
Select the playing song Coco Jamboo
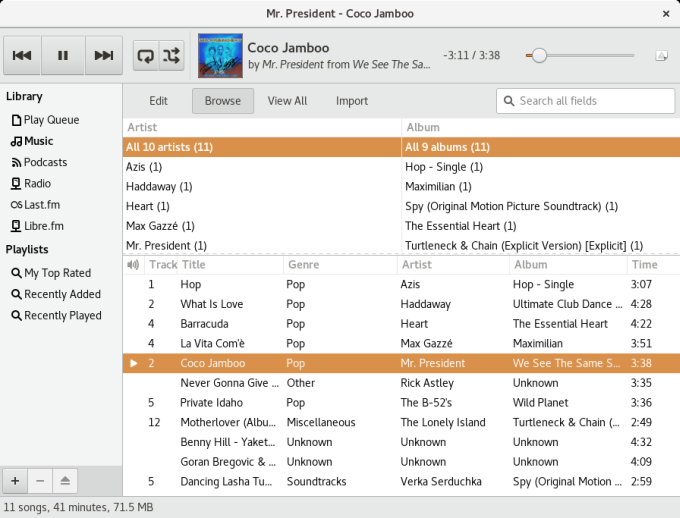click(x=402, y=363)
